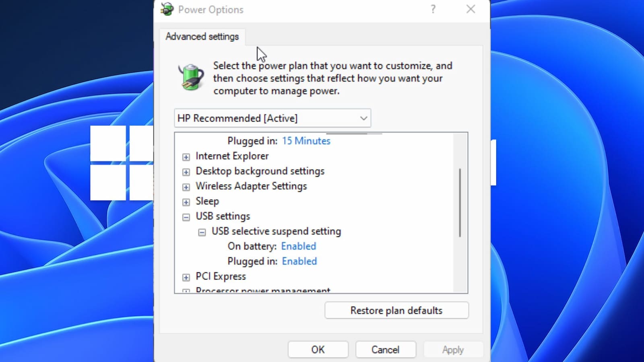Collapse the USB settings node
644x362 pixels.
click(186, 217)
